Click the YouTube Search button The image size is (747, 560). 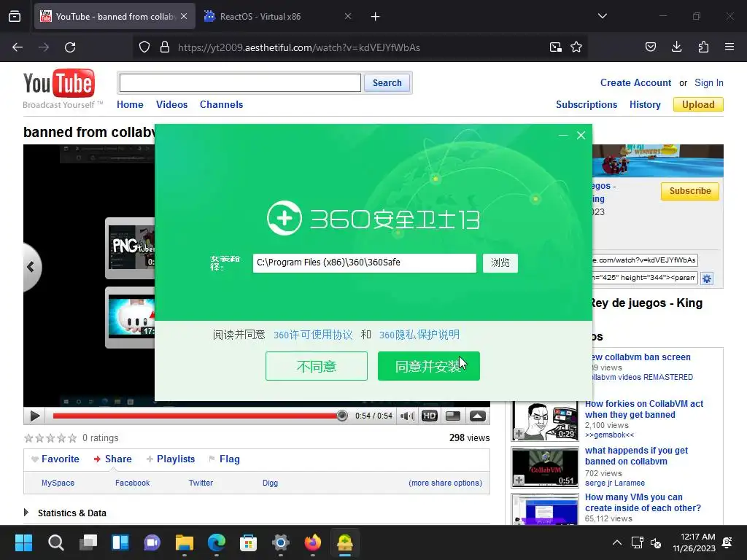[387, 83]
